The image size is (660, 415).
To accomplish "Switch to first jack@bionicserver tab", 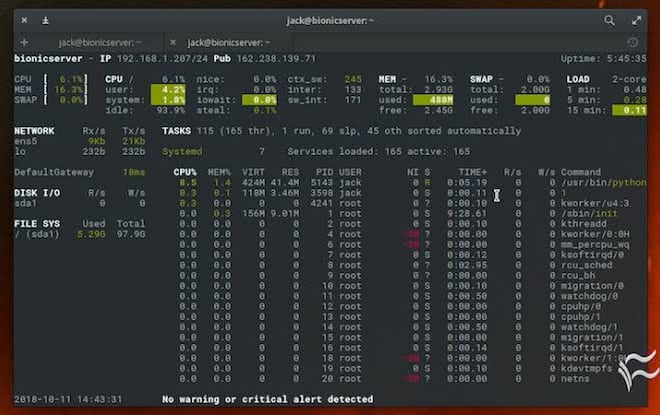I will [x=100, y=43].
